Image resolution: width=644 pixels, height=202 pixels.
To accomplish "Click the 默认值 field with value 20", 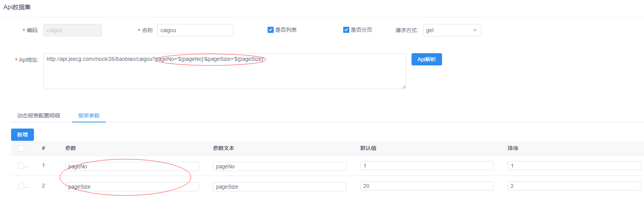I will [427, 186].
